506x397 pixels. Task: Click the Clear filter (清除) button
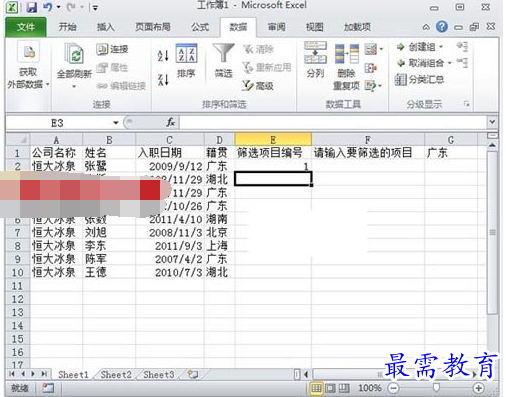[x=258, y=49]
